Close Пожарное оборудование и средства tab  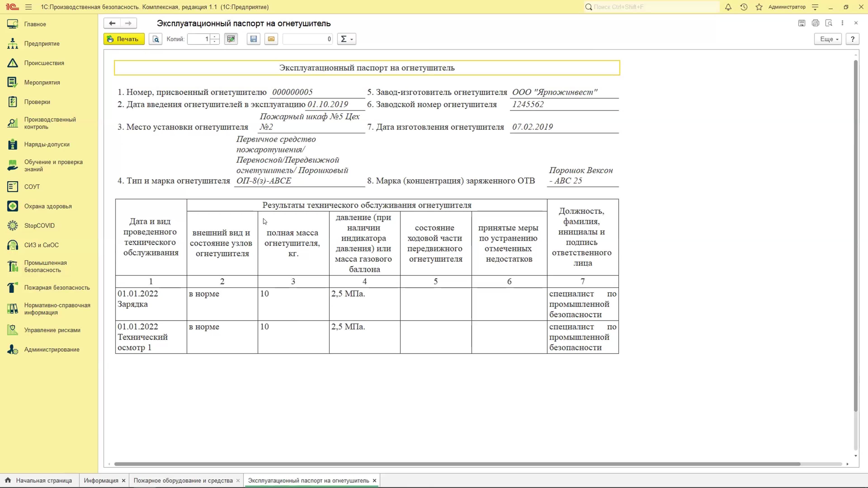(238, 481)
